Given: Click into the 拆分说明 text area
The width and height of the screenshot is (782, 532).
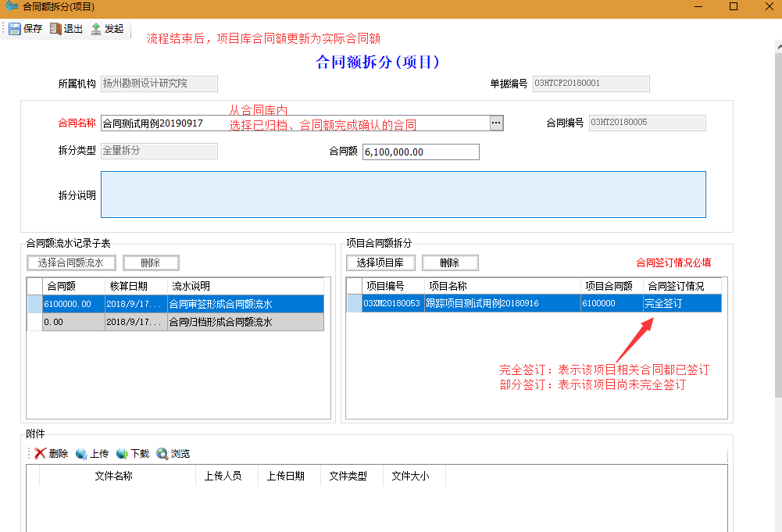Looking at the screenshot, I should tap(403, 195).
